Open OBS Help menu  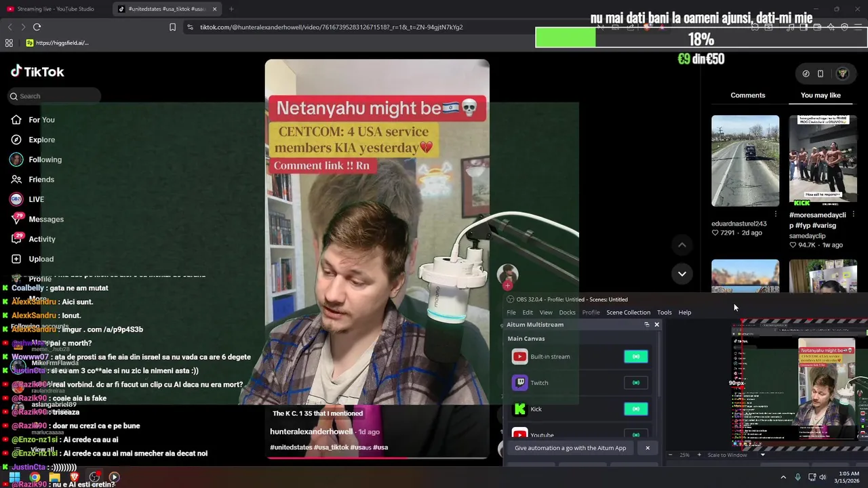point(685,312)
